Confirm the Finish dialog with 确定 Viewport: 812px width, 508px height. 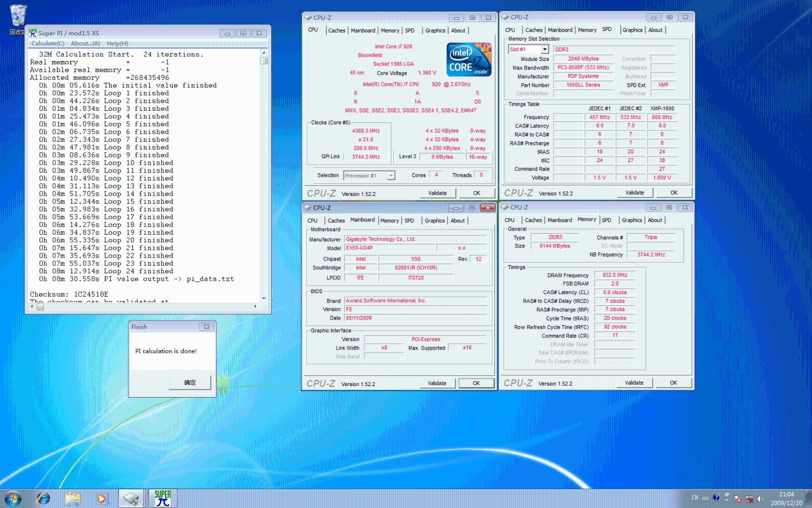click(x=190, y=383)
